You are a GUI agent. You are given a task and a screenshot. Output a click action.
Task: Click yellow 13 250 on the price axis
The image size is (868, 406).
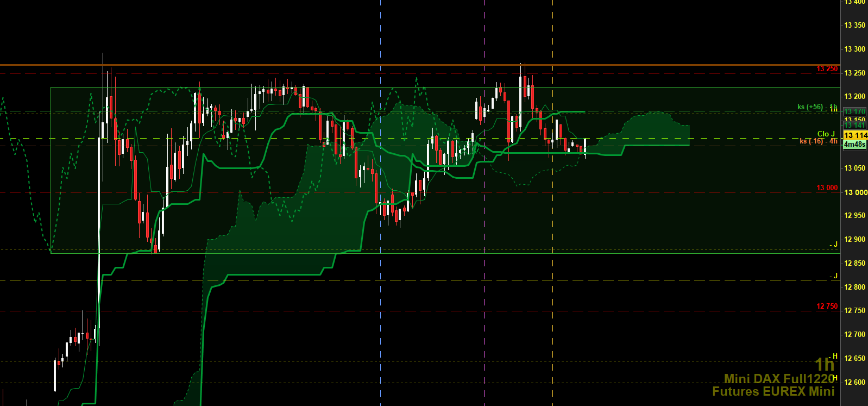(x=854, y=73)
